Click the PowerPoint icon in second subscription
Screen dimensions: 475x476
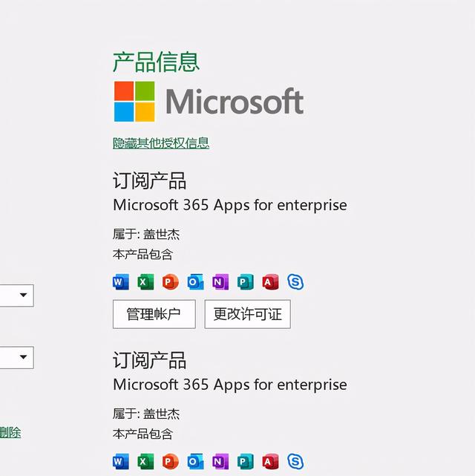point(171,462)
